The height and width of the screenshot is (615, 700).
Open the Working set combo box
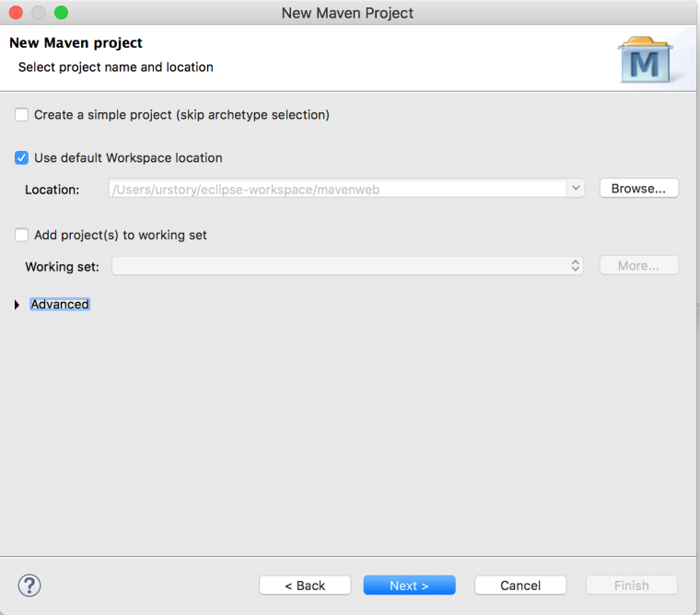347,266
